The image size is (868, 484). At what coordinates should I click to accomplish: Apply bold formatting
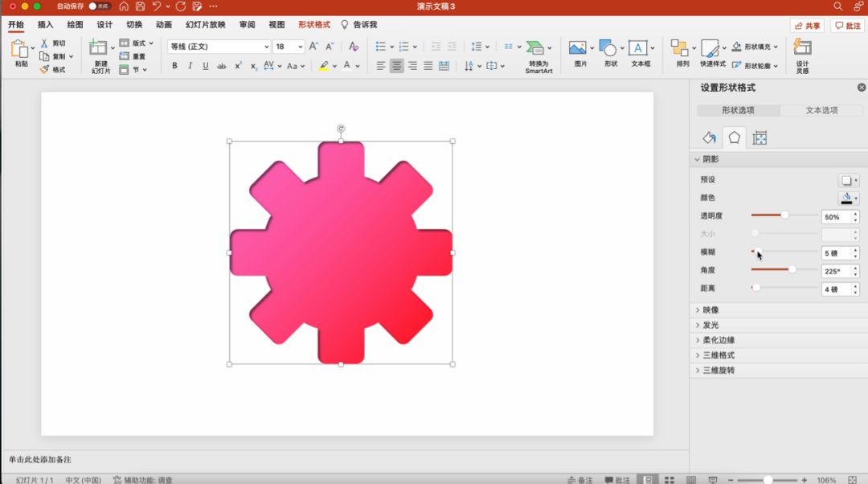(174, 65)
